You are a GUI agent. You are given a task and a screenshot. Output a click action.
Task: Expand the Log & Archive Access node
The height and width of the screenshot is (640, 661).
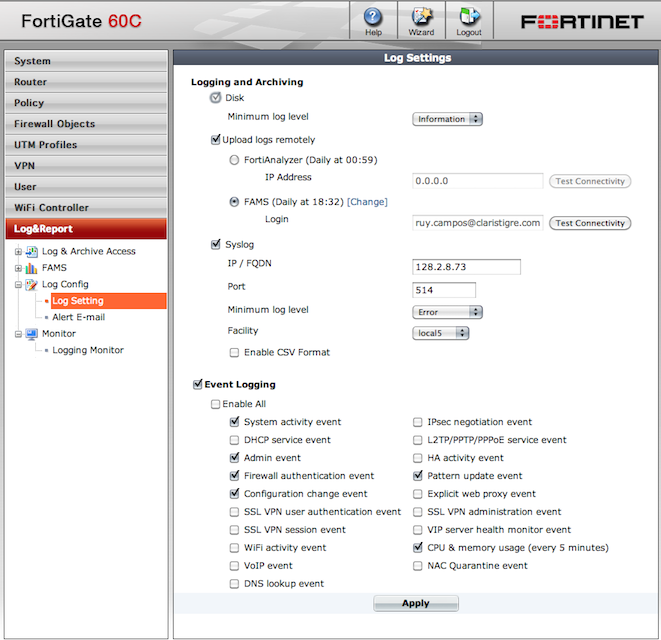[x=18, y=252]
